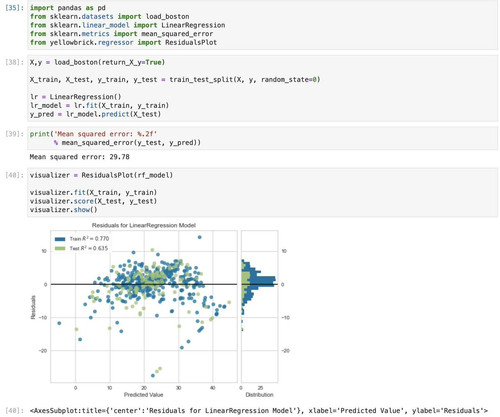Click the 'Distribution' histogram axis label

click(x=259, y=395)
